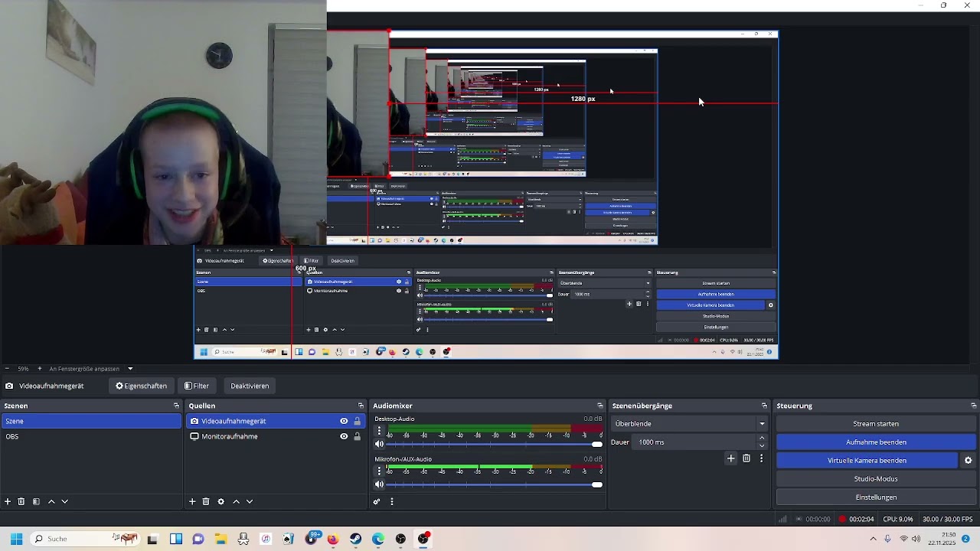Add a new scene with the plus icon in Szenen
980x551 pixels.
click(x=8, y=501)
